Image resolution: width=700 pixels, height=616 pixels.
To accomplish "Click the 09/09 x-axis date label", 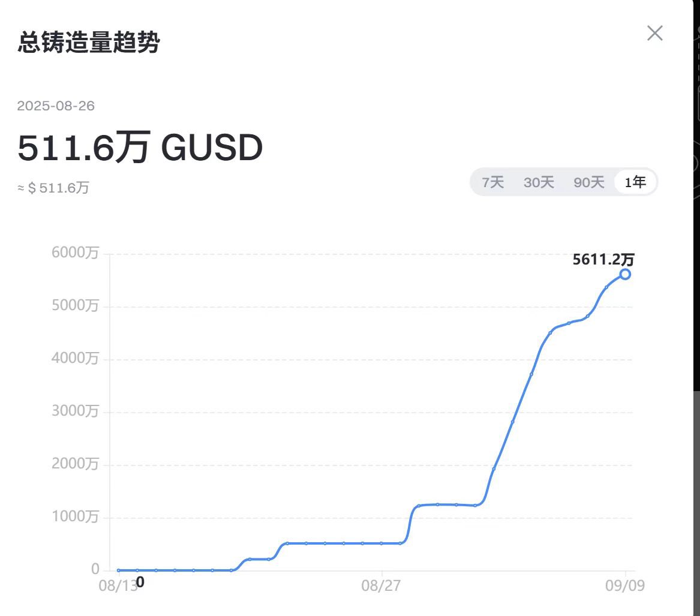I will [x=625, y=586].
